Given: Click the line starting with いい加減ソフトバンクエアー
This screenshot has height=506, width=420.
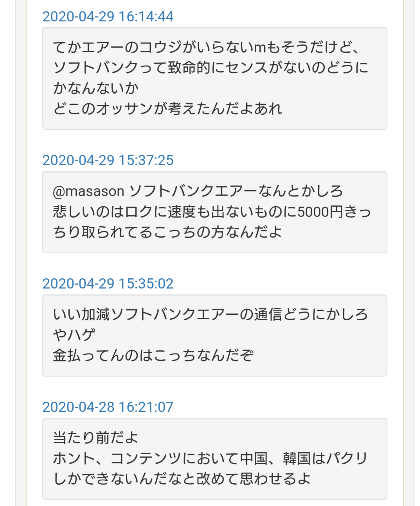Looking at the screenshot, I should coord(210,314).
